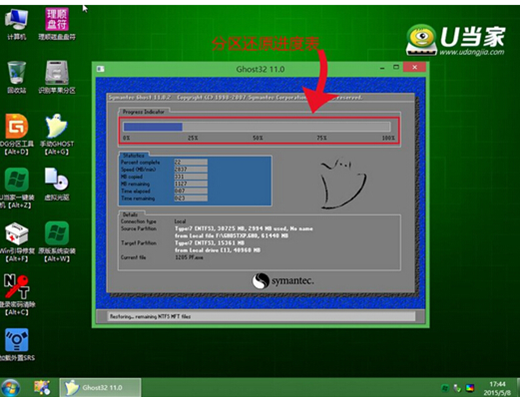520x397 pixels.
Task: Click the quick-launch icon beside Start
Action: [x=42, y=387]
